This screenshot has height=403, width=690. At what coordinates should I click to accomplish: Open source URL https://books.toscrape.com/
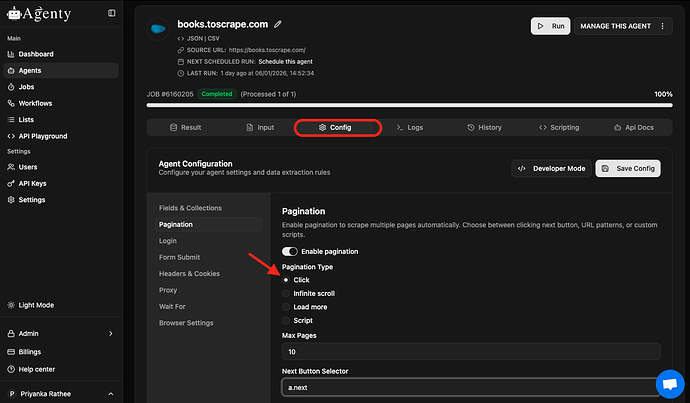(267, 50)
